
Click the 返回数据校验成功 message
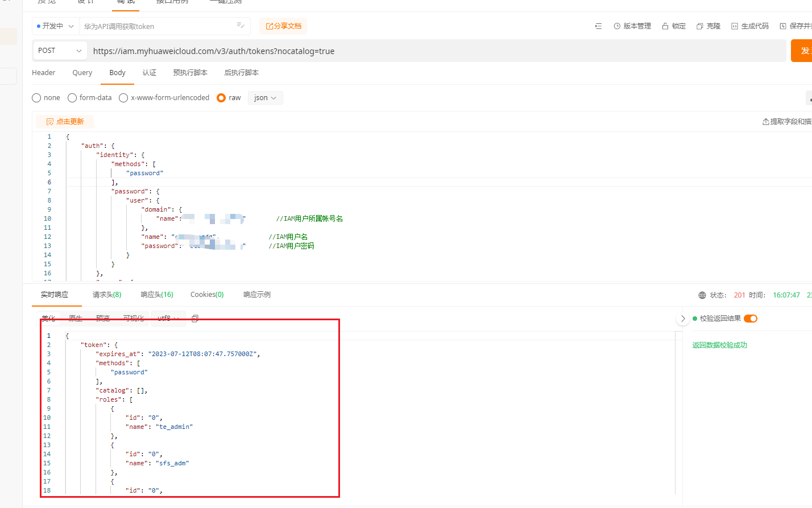click(720, 345)
